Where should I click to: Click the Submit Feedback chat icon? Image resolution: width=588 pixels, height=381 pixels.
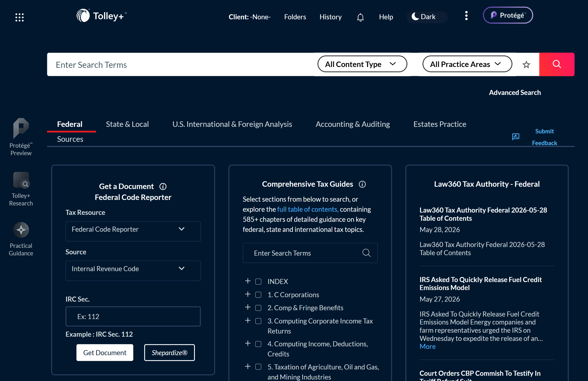click(516, 137)
